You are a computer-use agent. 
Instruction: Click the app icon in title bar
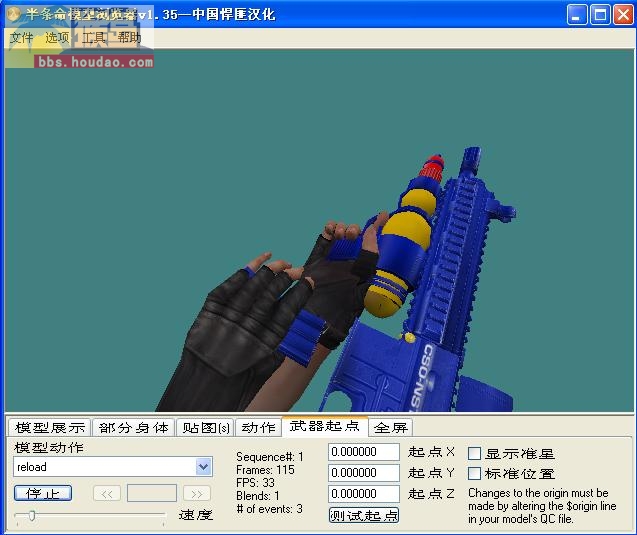pyautogui.click(x=14, y=15)
